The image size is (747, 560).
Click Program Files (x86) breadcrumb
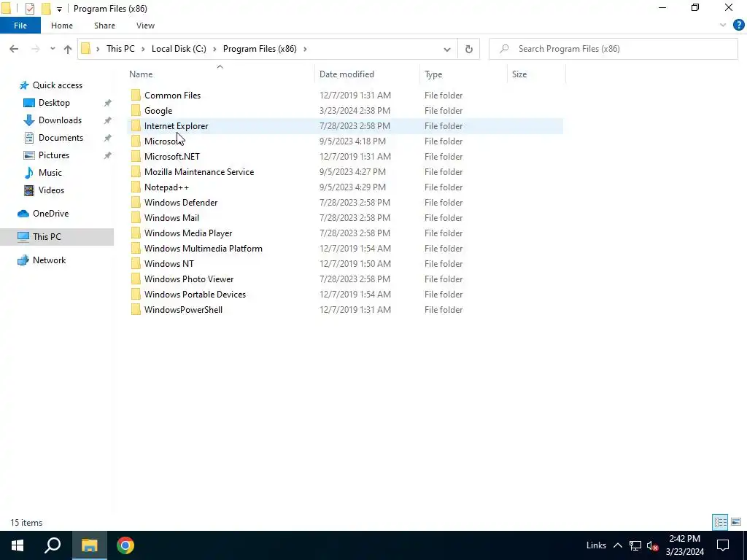tap(260, 49)
